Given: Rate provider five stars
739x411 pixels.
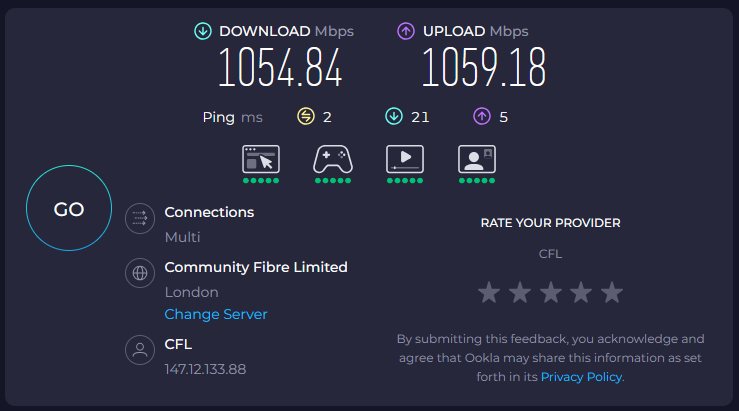Looking at the screenshot, I should [x=612, y=293].
